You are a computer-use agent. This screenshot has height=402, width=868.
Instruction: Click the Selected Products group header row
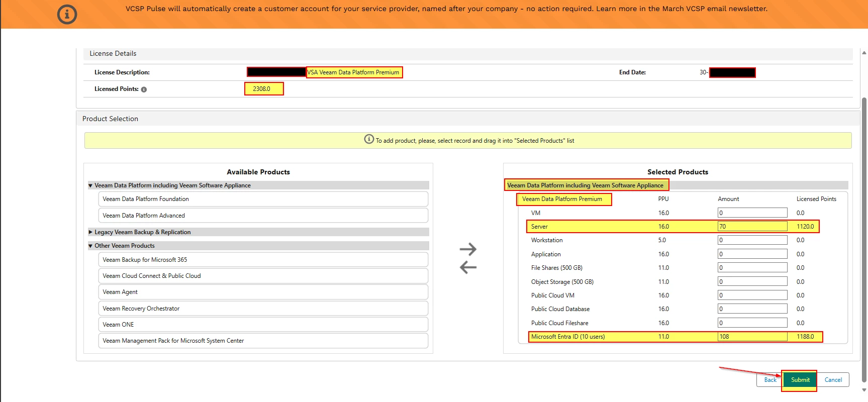[676, 185]
